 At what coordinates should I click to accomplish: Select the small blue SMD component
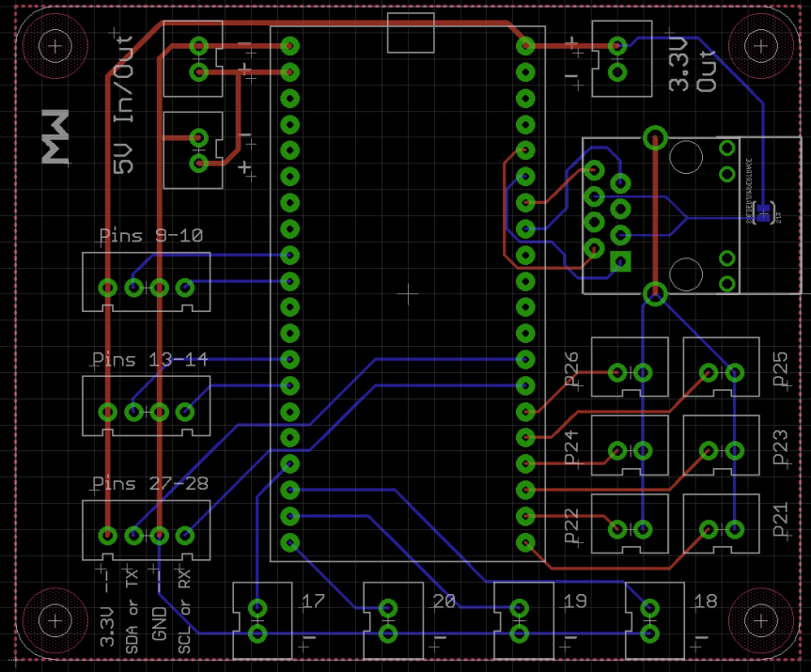(768, 210)
